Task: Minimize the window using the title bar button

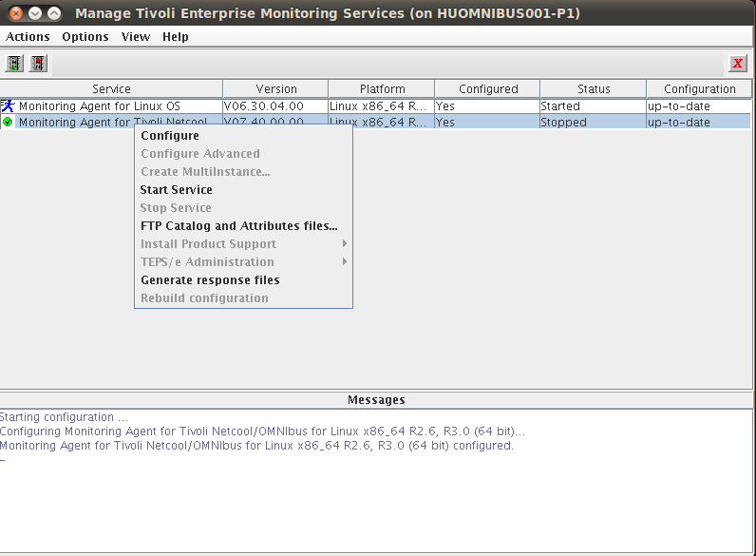Action: (35, 13)
